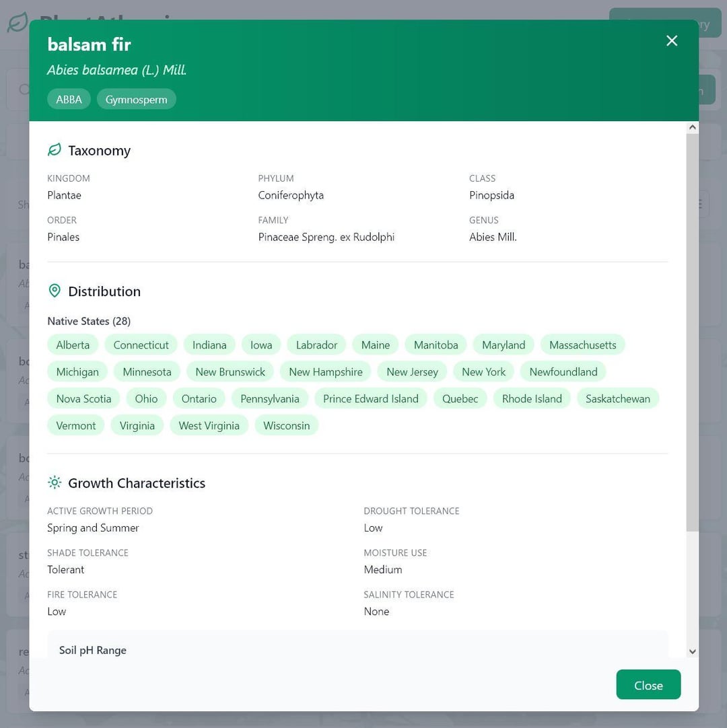727x728 pixels.
Task: Select the Newfoundland chip
Action: (x=563, y=372)
